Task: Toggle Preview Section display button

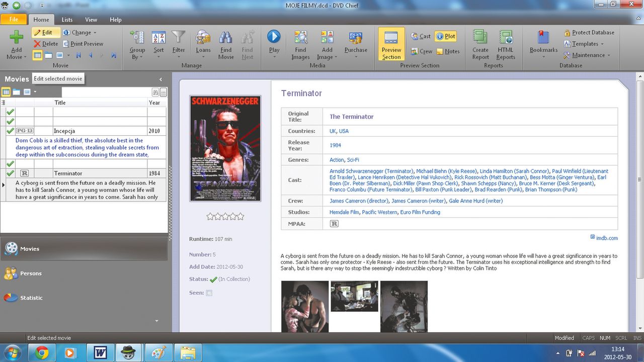Action: 391,44
